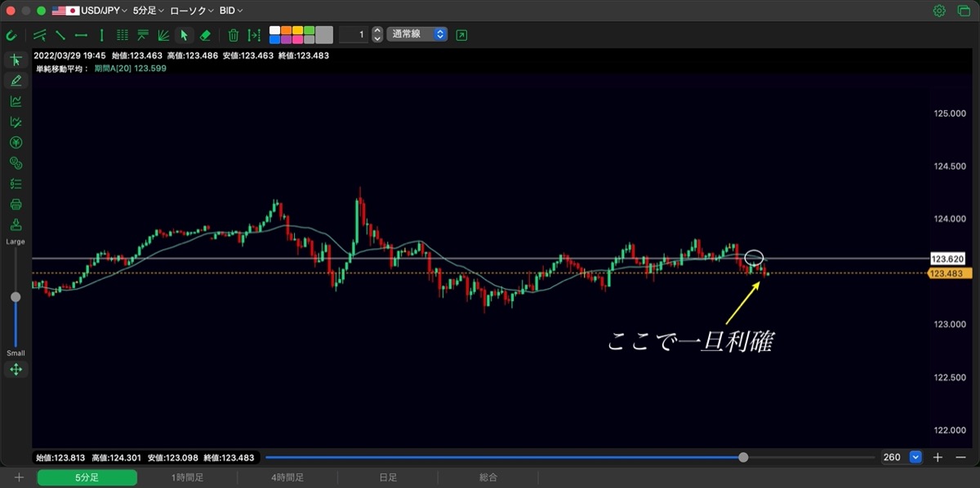
Task: Select the eraser tool in the drawing toolbar
Action: click(x=206, y=35)
